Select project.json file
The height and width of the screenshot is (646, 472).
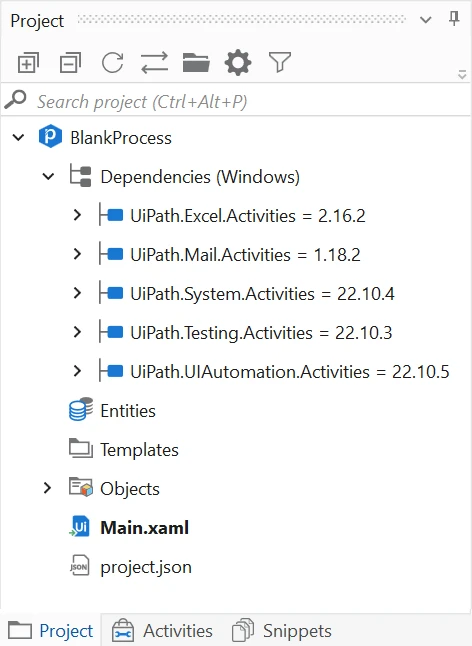[146, 567]
